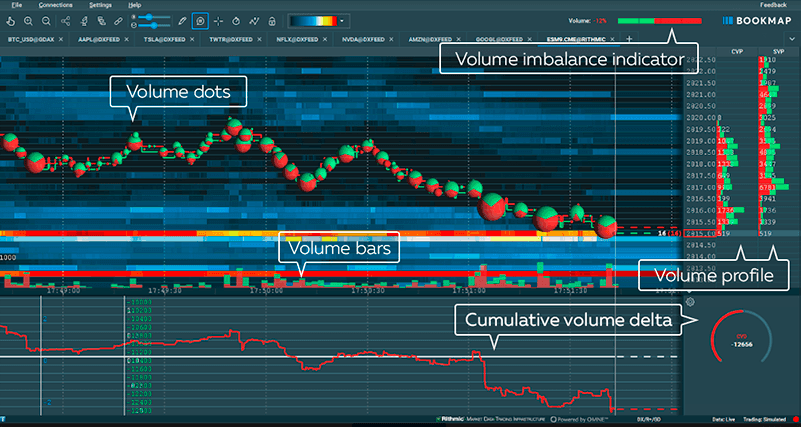
Task: Add a new tab with plus button
Action: click(x=629, y=39)
